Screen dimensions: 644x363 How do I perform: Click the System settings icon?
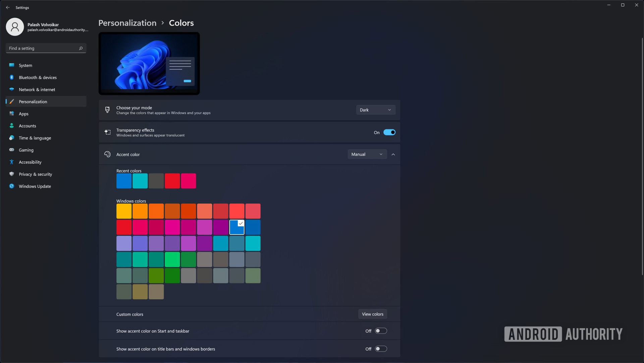click(x=12, y=65)
